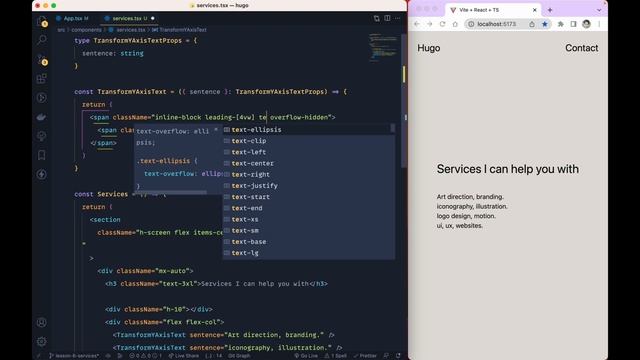Click the suggestion list scrollbar
The image size is (640, 360).
tap(393, 128)
